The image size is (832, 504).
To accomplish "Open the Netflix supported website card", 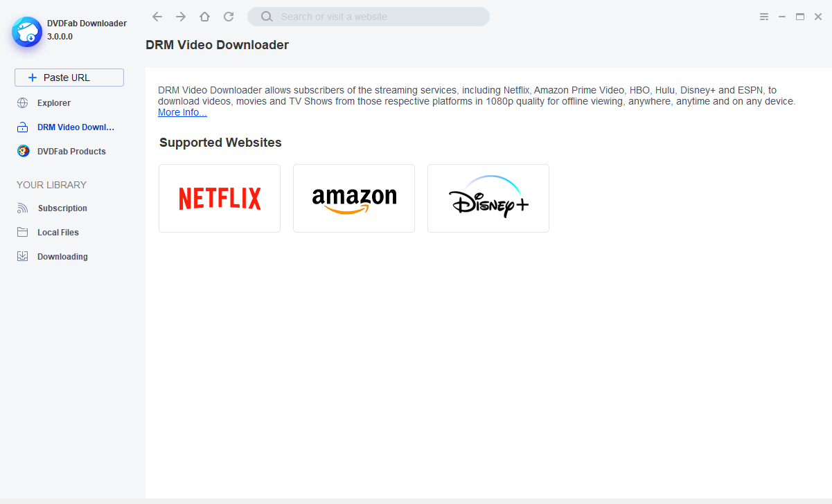I will [x=220, y=198].
